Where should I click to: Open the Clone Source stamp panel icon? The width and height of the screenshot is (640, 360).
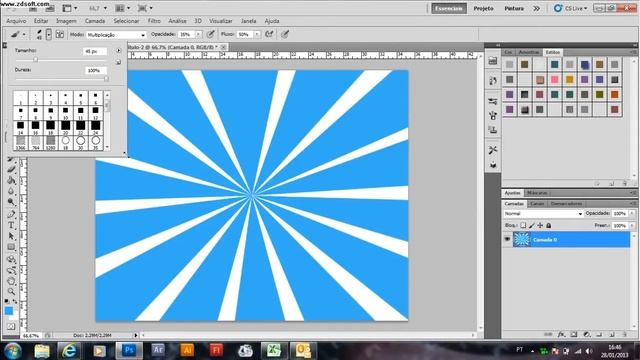(493, 130)
